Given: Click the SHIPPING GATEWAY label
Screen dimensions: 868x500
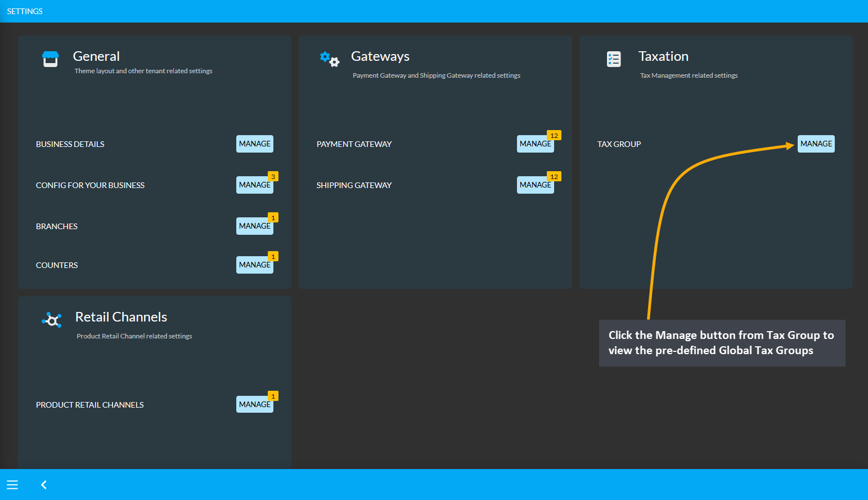Looking at the screenshot, I should pyautogui.click(x=354, y=185).
